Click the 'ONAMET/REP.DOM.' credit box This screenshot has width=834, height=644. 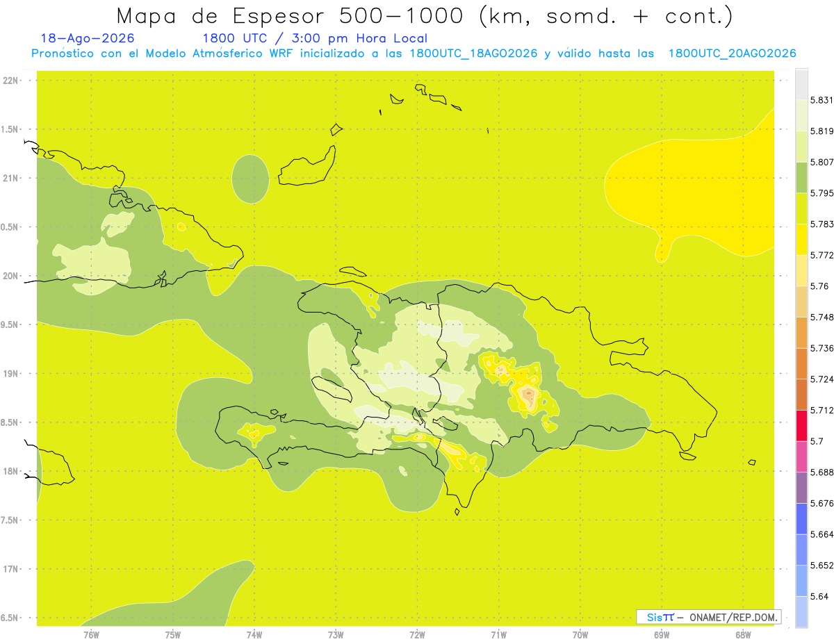[709, 617]
